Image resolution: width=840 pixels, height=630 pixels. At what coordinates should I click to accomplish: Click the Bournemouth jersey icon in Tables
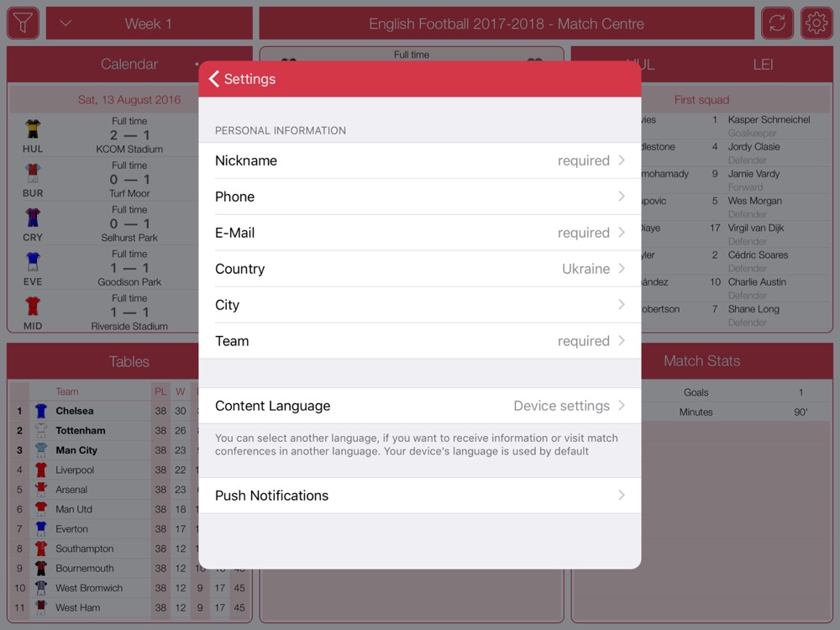pyautogui.click(x=40, y=568)
